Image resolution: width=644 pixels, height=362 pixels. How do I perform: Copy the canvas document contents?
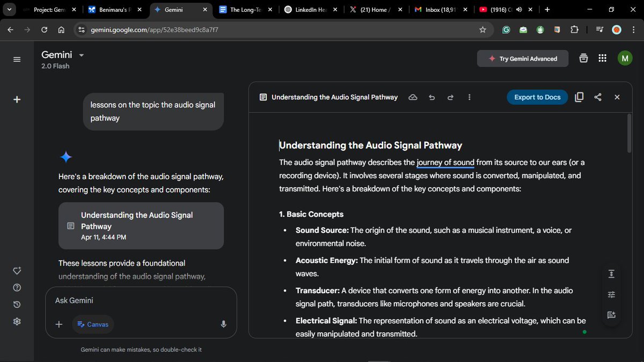click(579, 97)
